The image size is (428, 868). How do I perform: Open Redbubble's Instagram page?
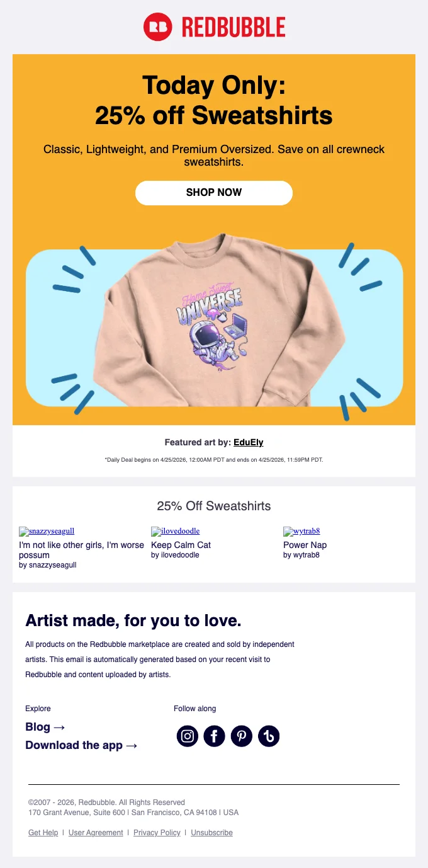(188, 736)
